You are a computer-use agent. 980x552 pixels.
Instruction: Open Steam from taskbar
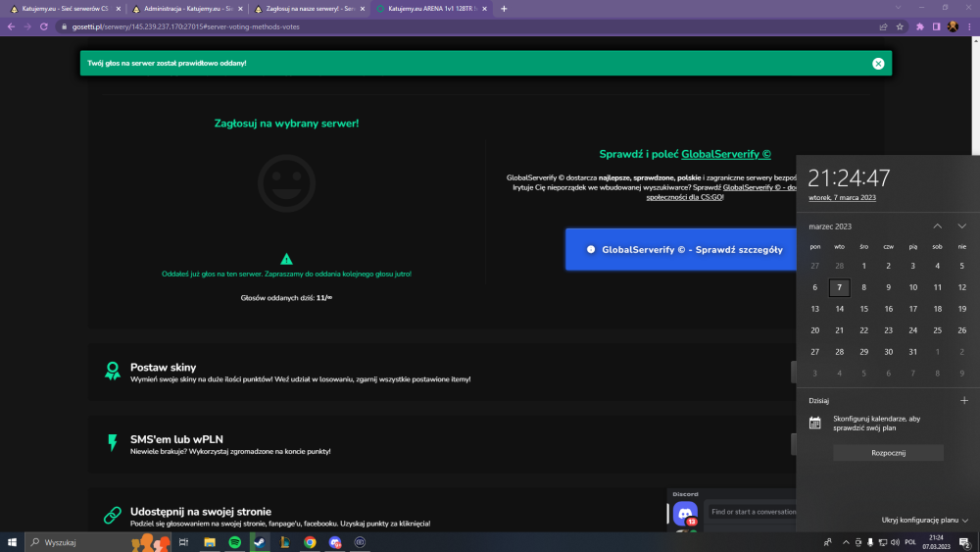(x=260, y=542)
